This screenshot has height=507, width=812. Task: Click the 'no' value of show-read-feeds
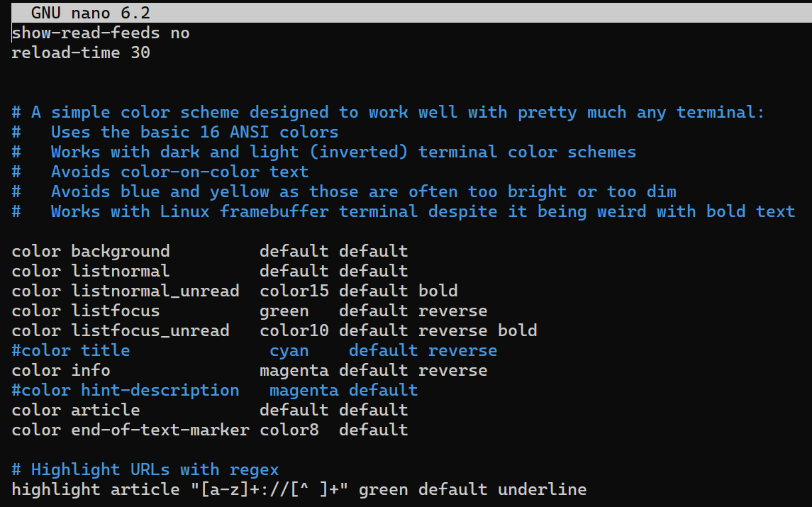[x=179, y=33]
